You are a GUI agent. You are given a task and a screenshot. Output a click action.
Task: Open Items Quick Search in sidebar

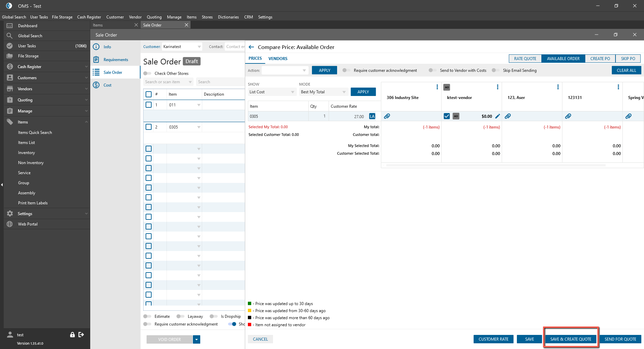35,133
